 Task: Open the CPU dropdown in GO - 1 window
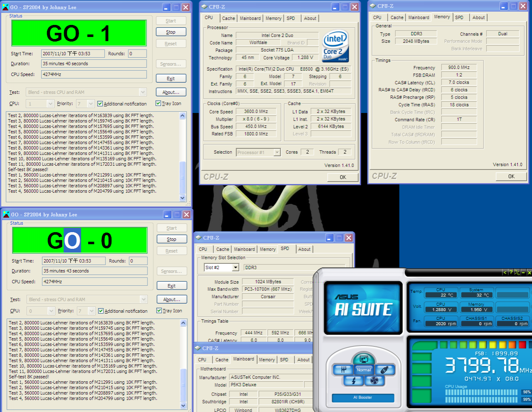click(50, 103)
